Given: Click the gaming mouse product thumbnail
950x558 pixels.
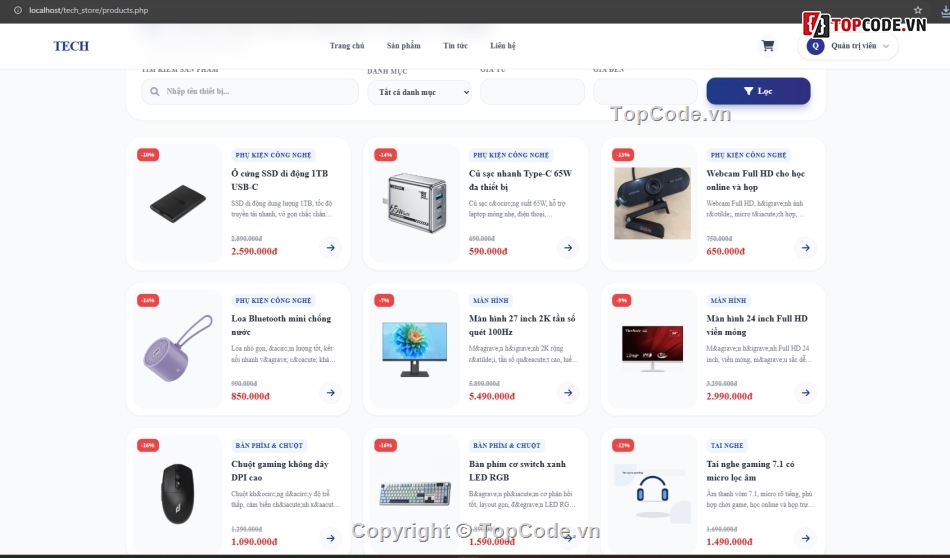Looking at the screenshot, I should point(178,493).
